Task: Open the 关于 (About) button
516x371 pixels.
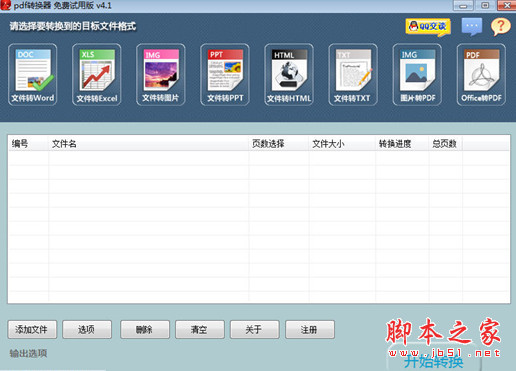Action: click(x=254, y=330)
